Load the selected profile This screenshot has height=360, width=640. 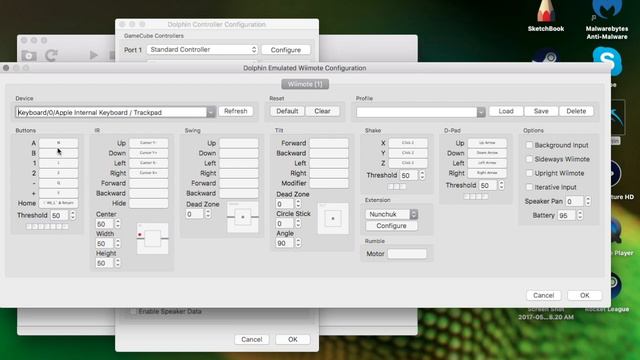pyautogui.click(x=506, y=111)
